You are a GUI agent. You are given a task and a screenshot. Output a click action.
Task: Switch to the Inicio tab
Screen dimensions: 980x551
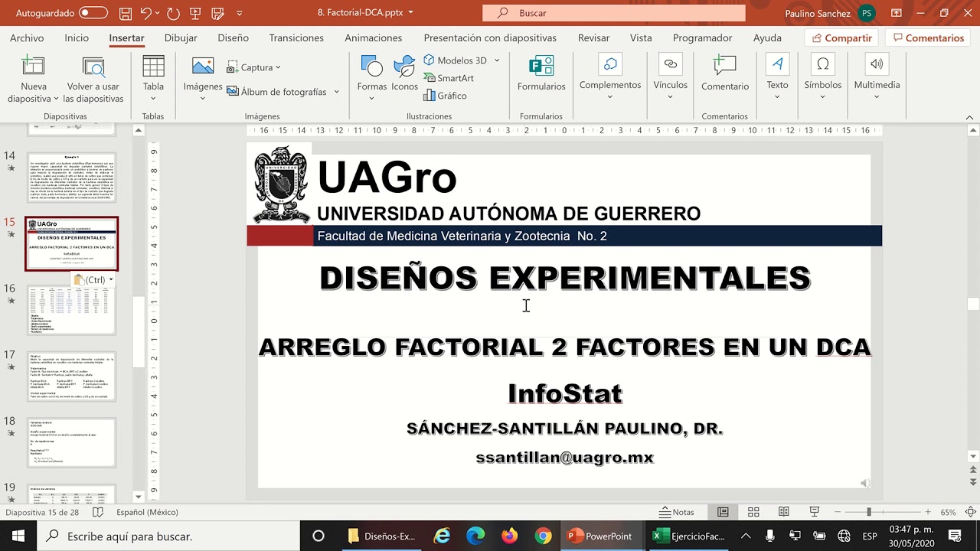coord(77,37)
